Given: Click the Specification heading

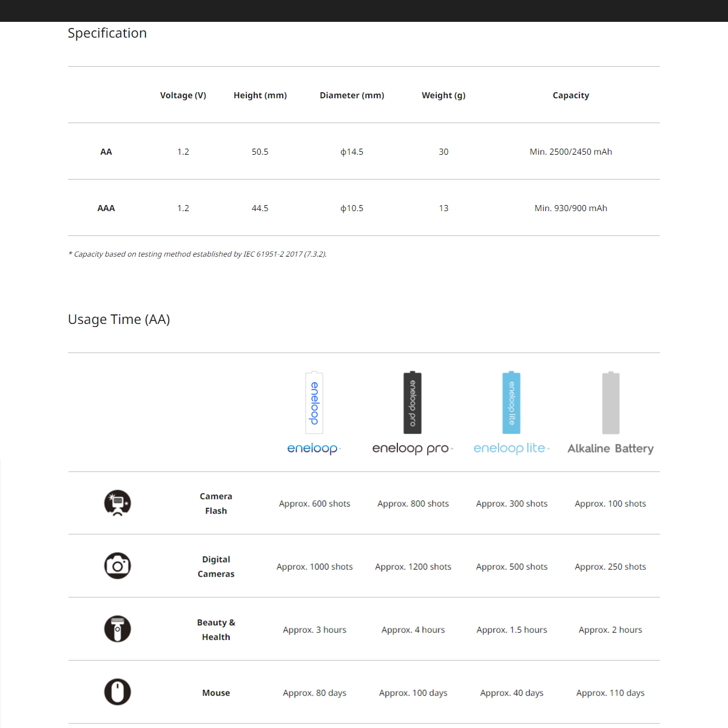Looking at the screenshot, I should pyautogui.click(x=107, y=33).
